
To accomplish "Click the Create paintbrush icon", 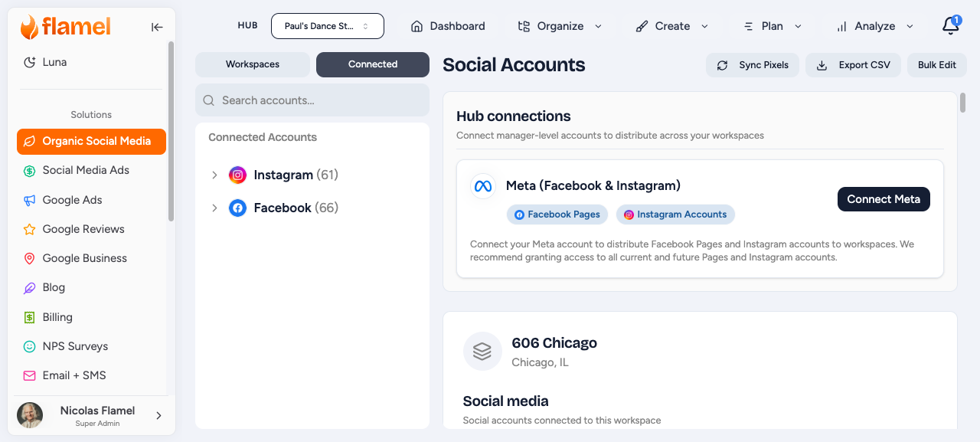I will [642, 26].
